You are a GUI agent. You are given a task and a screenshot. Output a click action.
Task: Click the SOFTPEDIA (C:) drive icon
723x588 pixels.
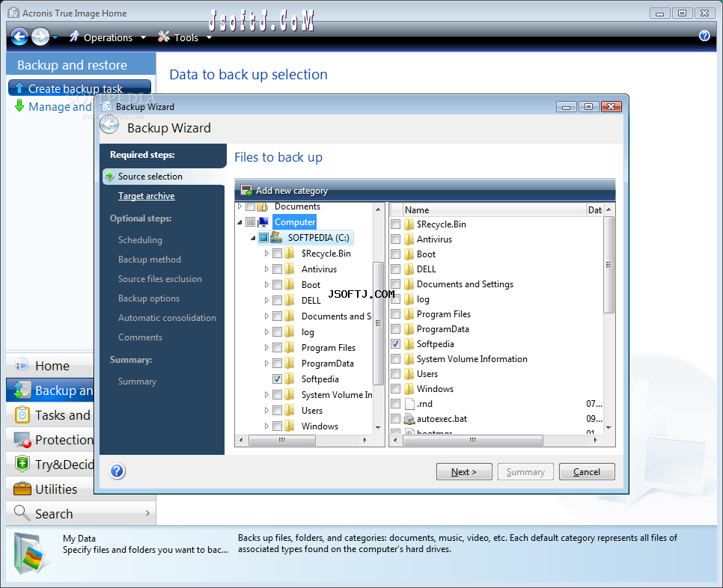276,237
